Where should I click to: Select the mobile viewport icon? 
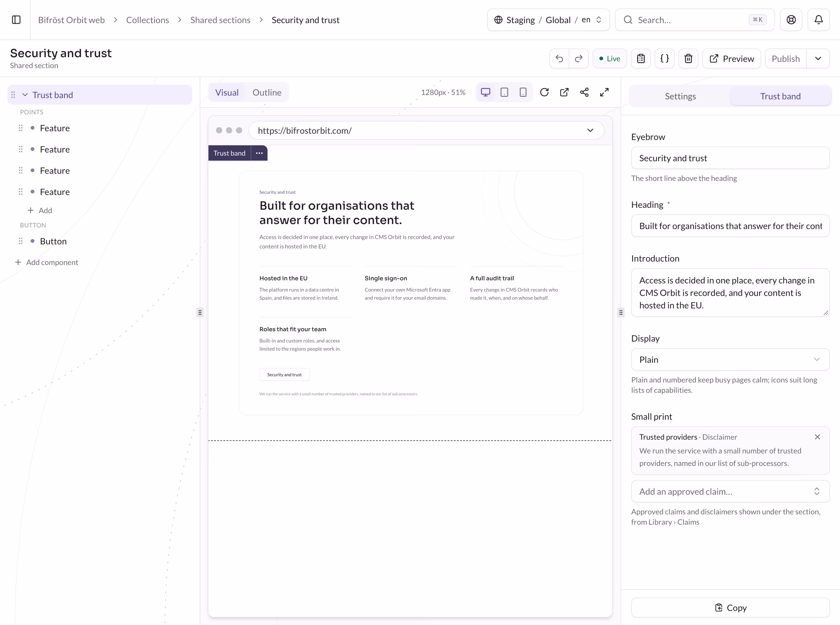click(523, 92)
